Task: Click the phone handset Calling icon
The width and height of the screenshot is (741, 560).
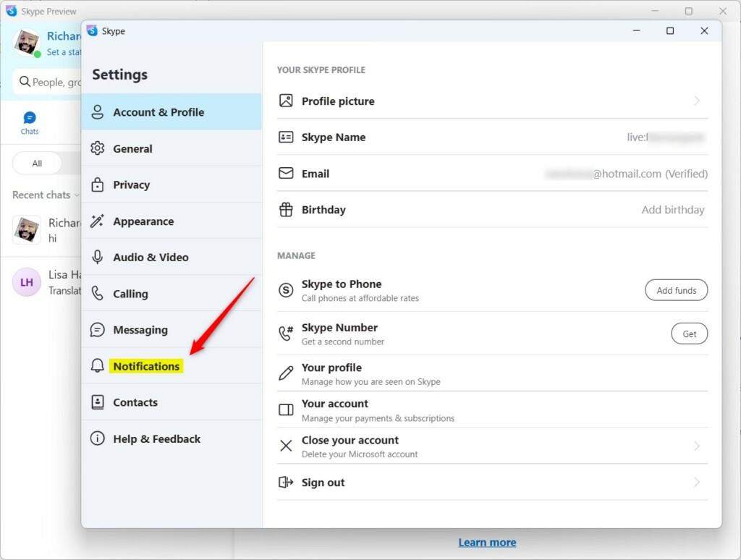Action: pyautogui.click(x=98, y=294)
